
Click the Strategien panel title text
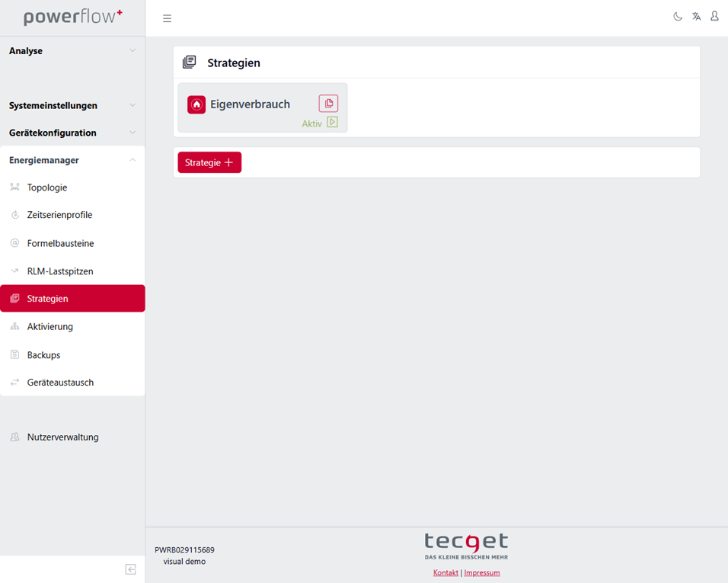pos(234,62)
